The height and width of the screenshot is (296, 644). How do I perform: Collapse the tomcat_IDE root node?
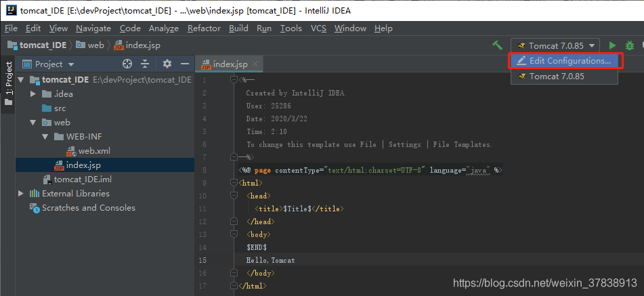[x=22, y=80]
